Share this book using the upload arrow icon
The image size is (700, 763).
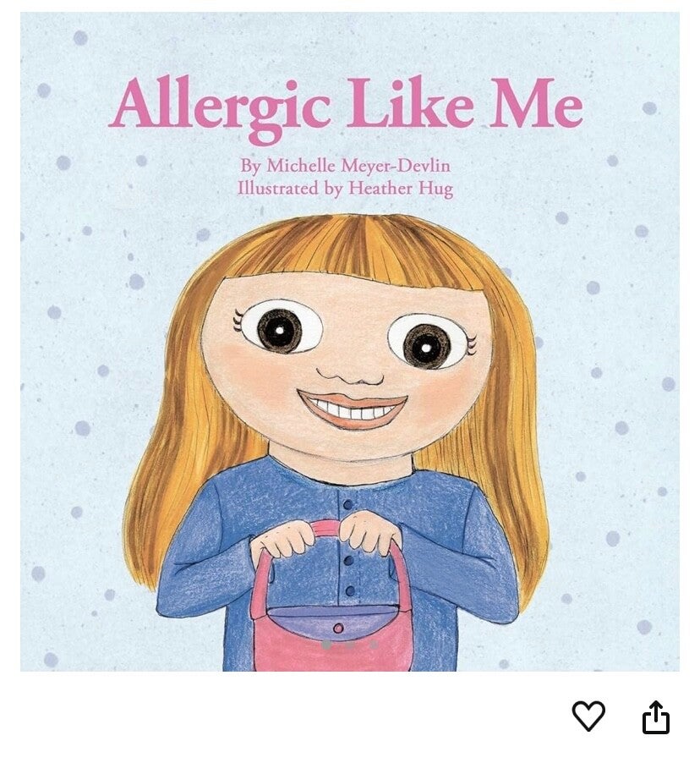(x=656, y=716)
